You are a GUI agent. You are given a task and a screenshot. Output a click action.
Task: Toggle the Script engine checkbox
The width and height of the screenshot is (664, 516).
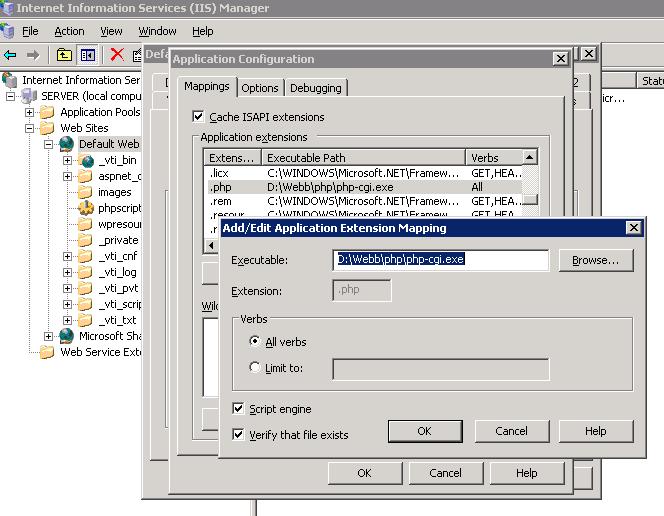pos(238,408)
